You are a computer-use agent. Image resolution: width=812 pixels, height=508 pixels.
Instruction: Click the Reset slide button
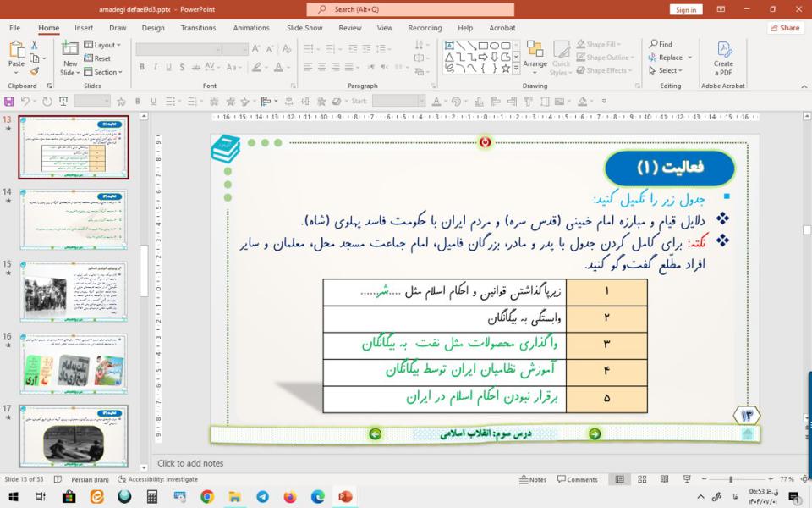(97, 58)
